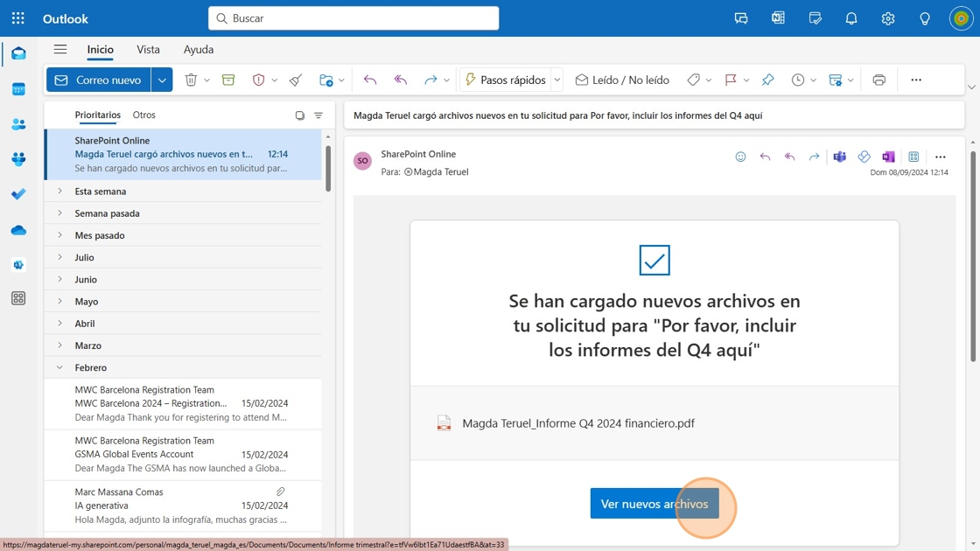Click the Categorize tag icon

tap(693, 80)
